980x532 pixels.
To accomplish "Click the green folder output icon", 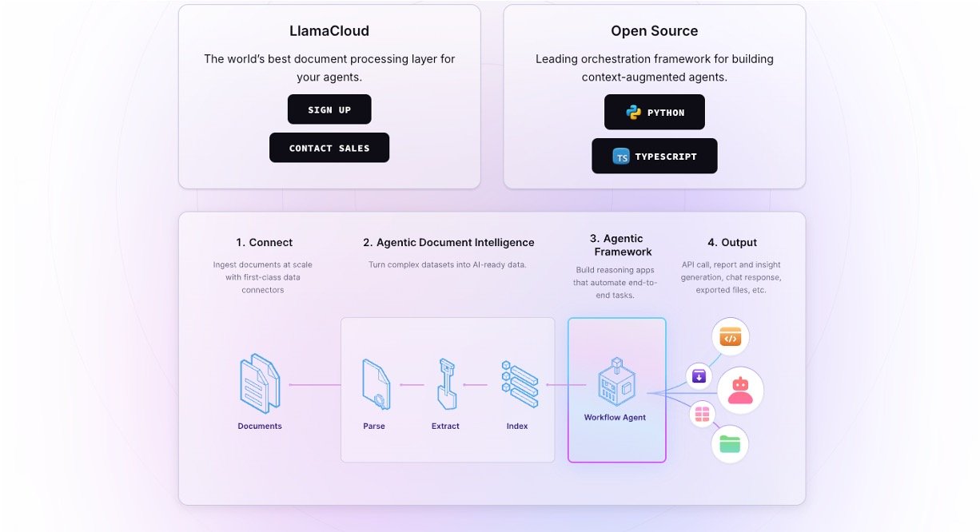I will point(730,444).
